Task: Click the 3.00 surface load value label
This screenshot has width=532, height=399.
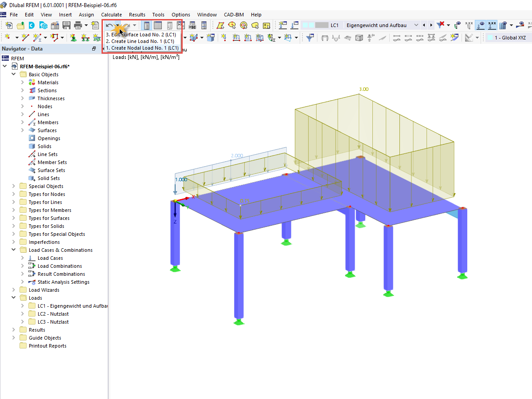Action: coord(364,89)
